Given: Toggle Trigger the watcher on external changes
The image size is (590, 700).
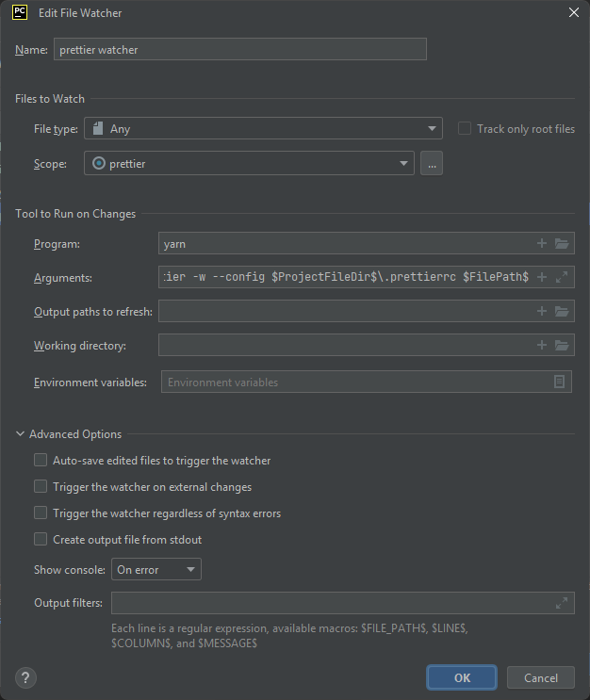Looking at the screenshot, I should (41, 487).
